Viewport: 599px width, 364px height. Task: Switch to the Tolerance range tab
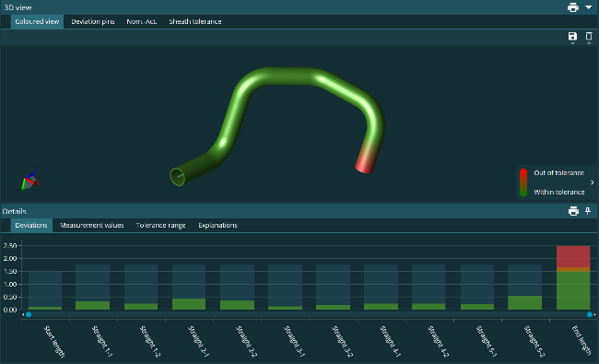[161, 226]
